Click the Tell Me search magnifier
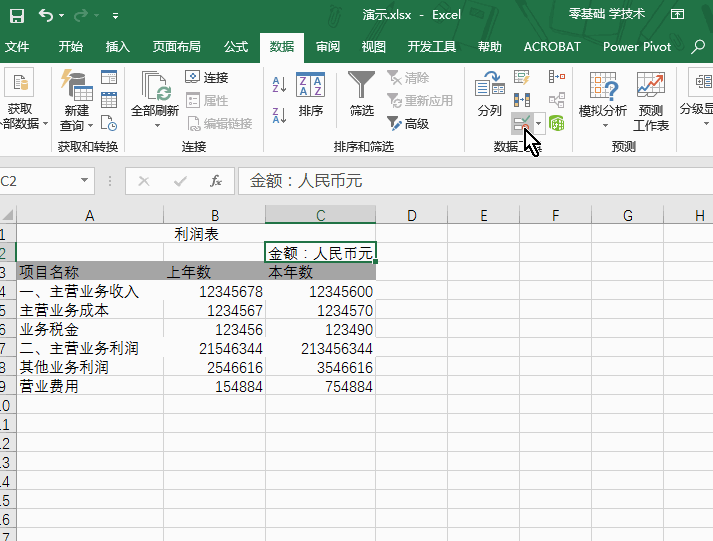The height and width of the screenshot is (541, 713). click(x=698, y=46)
